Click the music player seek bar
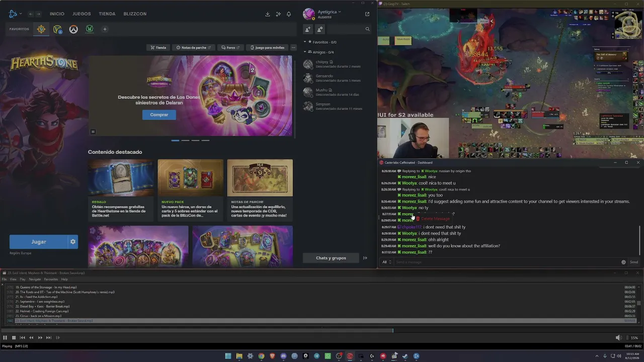Image resolution: width=644 pixels, height=362 pixels. 322,331
